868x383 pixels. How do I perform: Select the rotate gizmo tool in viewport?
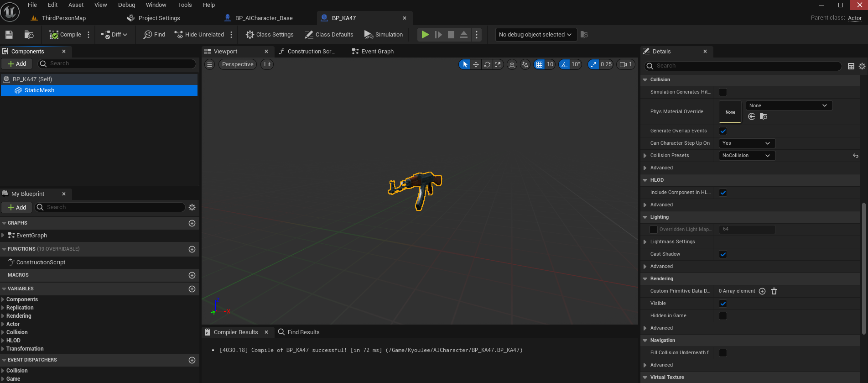(487, 64)
